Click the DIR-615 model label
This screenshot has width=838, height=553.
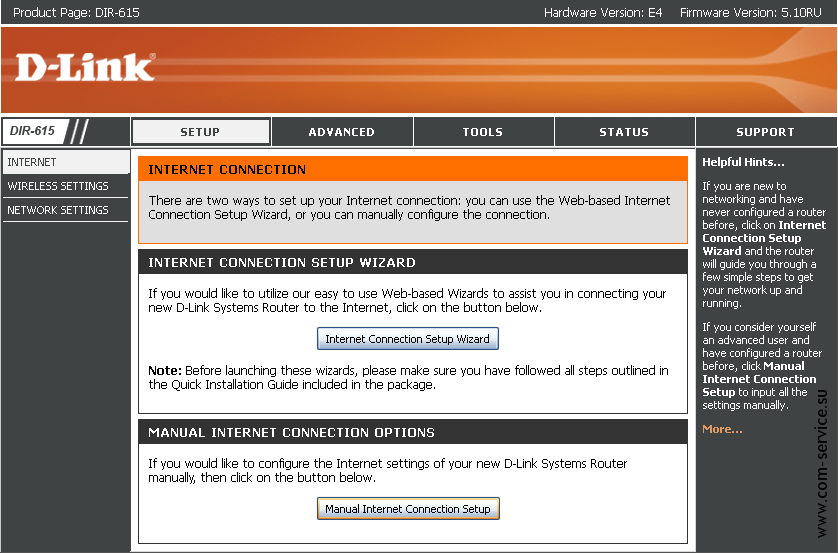point(33,131)
